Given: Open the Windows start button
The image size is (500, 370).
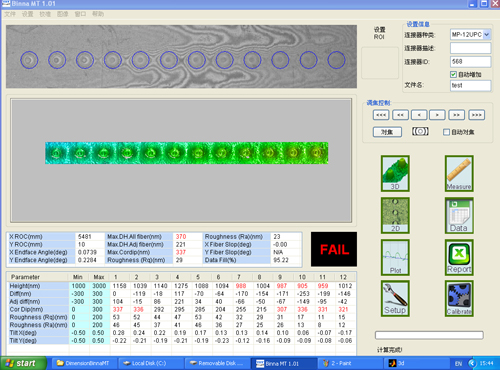Looking at the screenshot, I should pos(23,363).
